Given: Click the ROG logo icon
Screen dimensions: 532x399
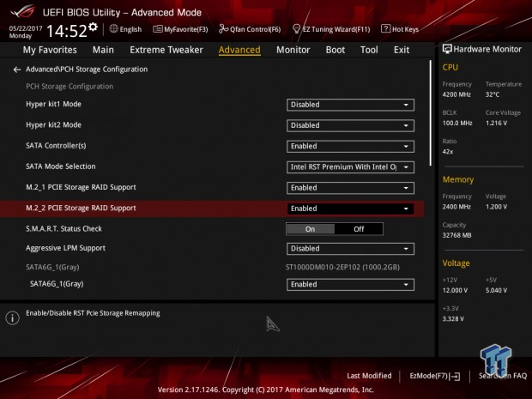Looking at the screenshot, I should point(22,12).
